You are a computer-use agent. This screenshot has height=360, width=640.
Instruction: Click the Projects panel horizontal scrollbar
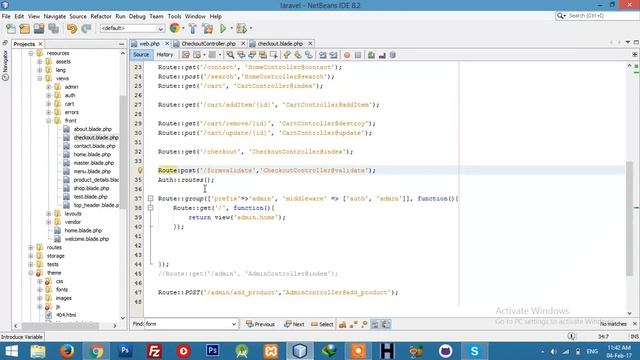pyautogui.click(x=60, y=326)
